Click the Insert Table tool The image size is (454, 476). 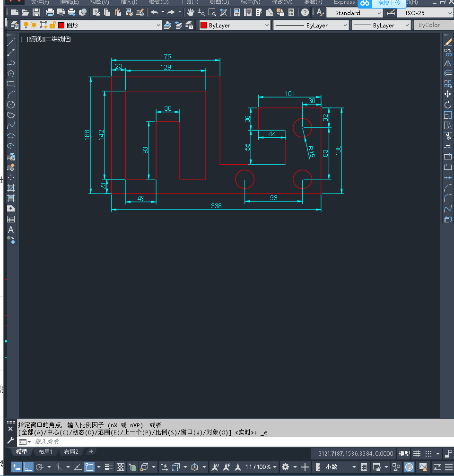tap(11, 219)
